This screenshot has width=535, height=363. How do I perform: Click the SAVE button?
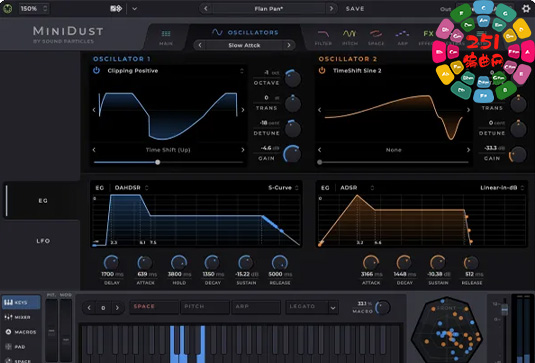point(355,9)
